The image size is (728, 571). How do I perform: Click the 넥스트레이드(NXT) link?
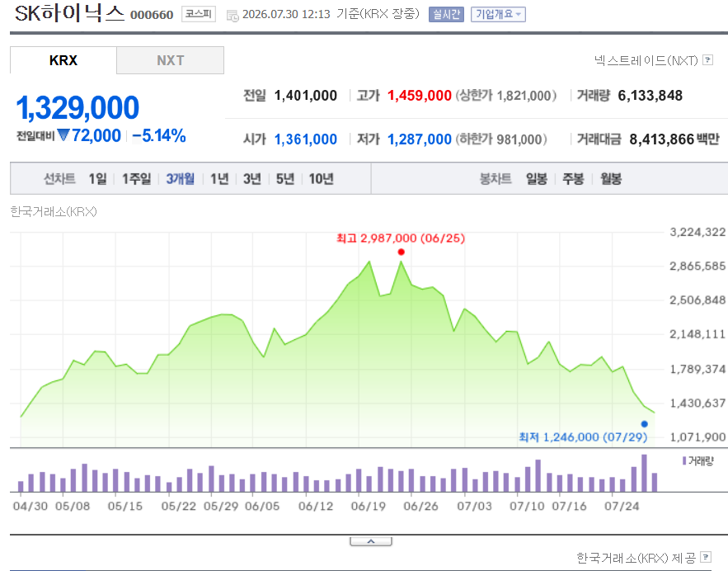pyautogui.click(x=646, y=60)
